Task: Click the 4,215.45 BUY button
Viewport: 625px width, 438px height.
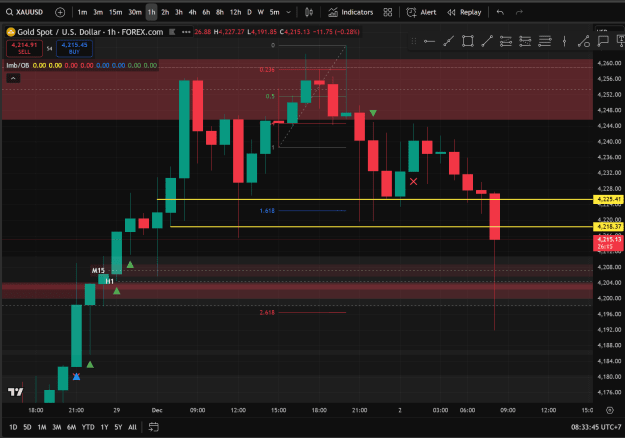Action: [x=75, y=48]
